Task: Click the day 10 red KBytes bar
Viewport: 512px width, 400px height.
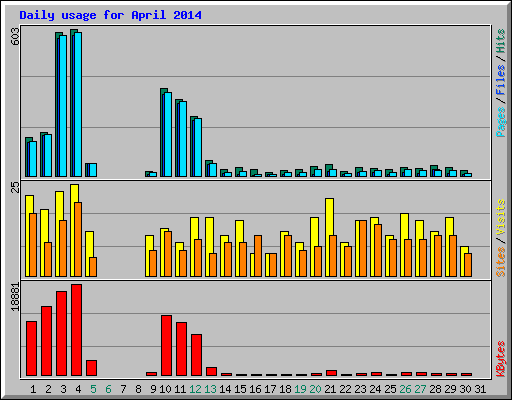Action: pos(166,345)
